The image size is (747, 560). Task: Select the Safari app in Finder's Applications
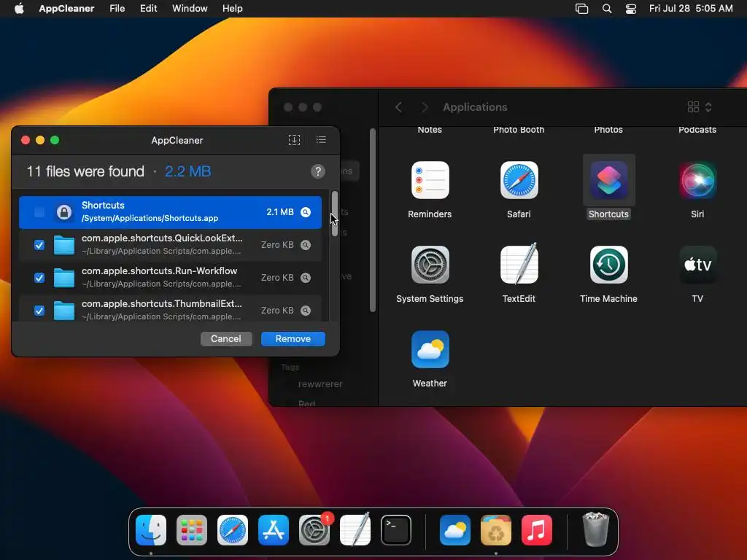pyautogui.click(x=519, y=181)
